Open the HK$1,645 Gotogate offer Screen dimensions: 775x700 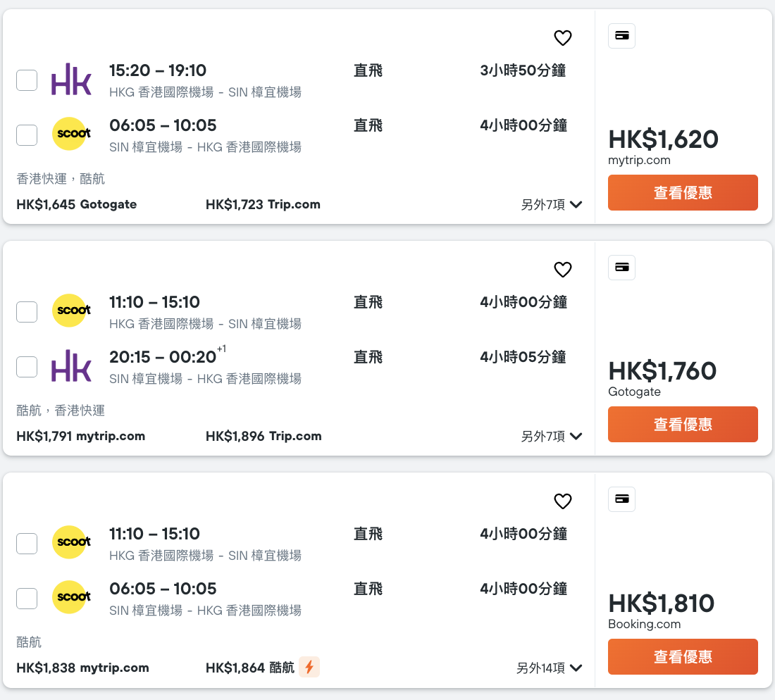(77, 205)
